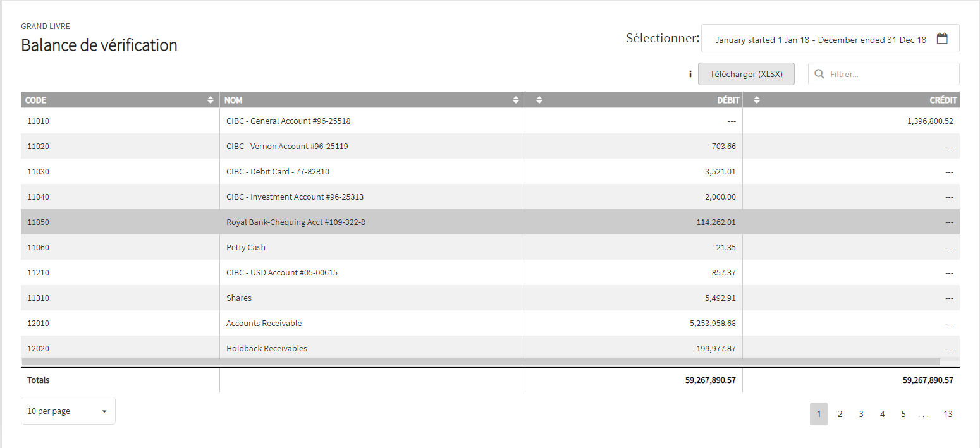980x448 pixels.
Task: Sort by NOM column arrows
Action: [516, 100]
